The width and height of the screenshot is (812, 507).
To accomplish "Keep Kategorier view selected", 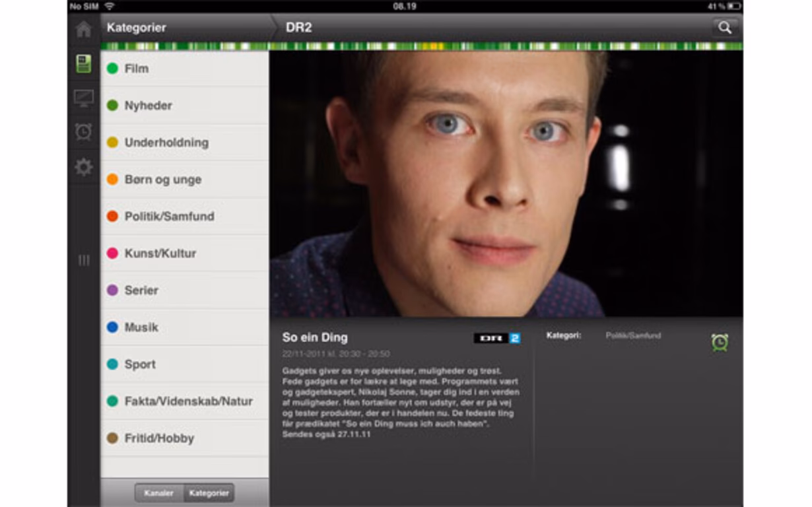I will (208, 493).
